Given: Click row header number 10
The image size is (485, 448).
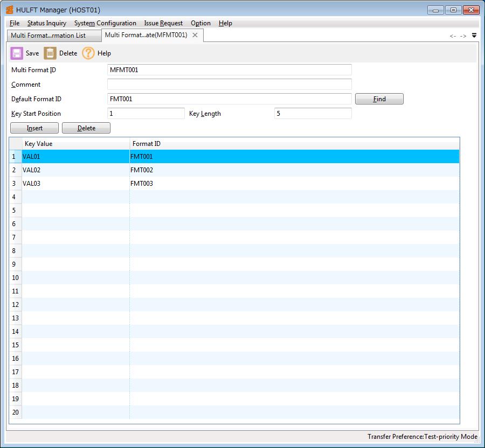Looking at the screenshot, I should coord(15,277).
